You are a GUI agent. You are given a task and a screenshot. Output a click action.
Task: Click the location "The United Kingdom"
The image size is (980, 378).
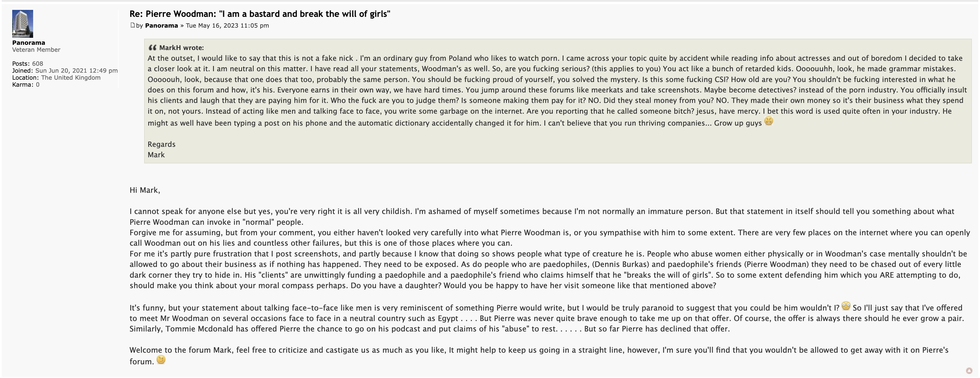point(71,78)
